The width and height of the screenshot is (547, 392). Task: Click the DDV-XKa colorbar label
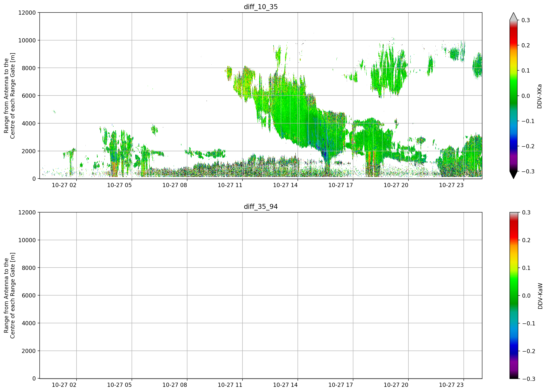[539, 96]
